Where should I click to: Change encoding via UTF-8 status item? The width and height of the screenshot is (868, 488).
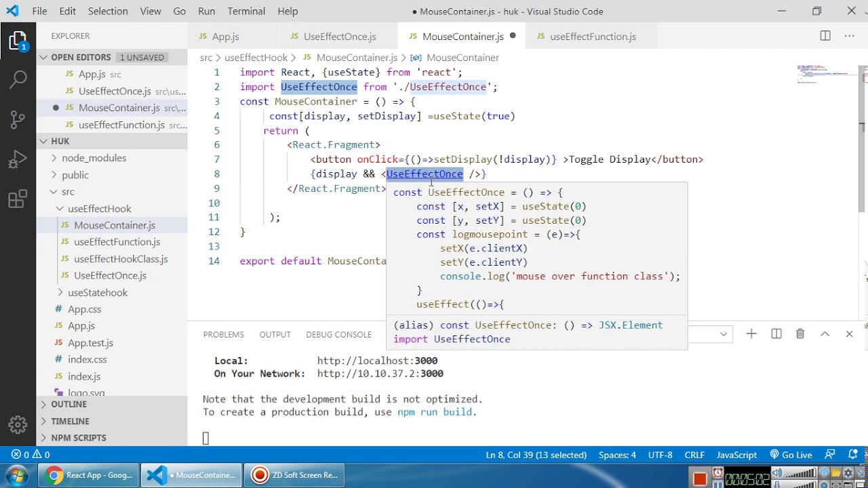pos(660,455)
